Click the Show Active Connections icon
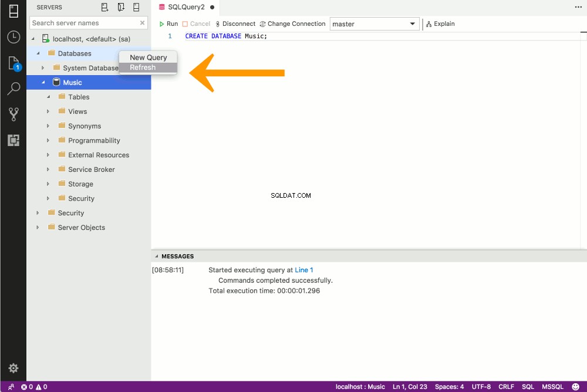The image size is (587, 392). coord(136,7)
